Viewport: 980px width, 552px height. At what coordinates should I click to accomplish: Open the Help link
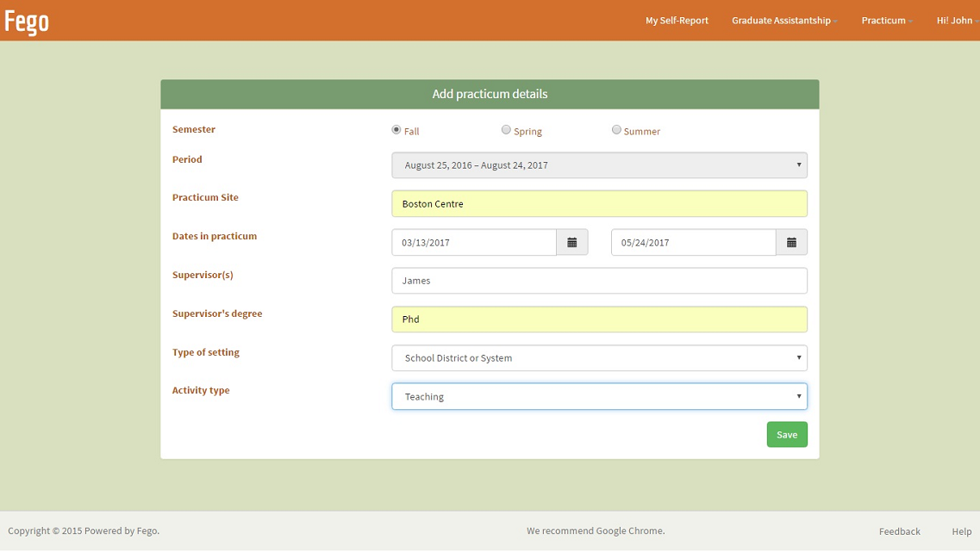[961, 531]
